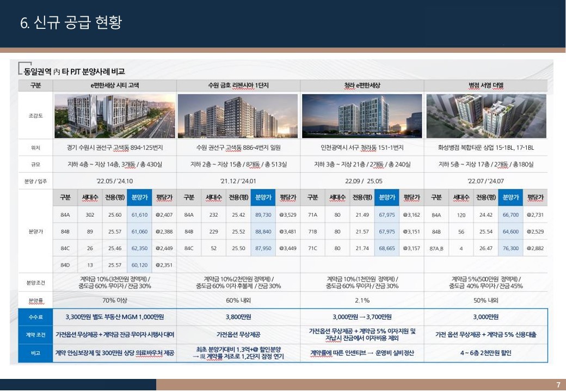Select note '4~6층 2천만원 할인'
This screenshot has height=392, width=566.
(x=486, y=353)
